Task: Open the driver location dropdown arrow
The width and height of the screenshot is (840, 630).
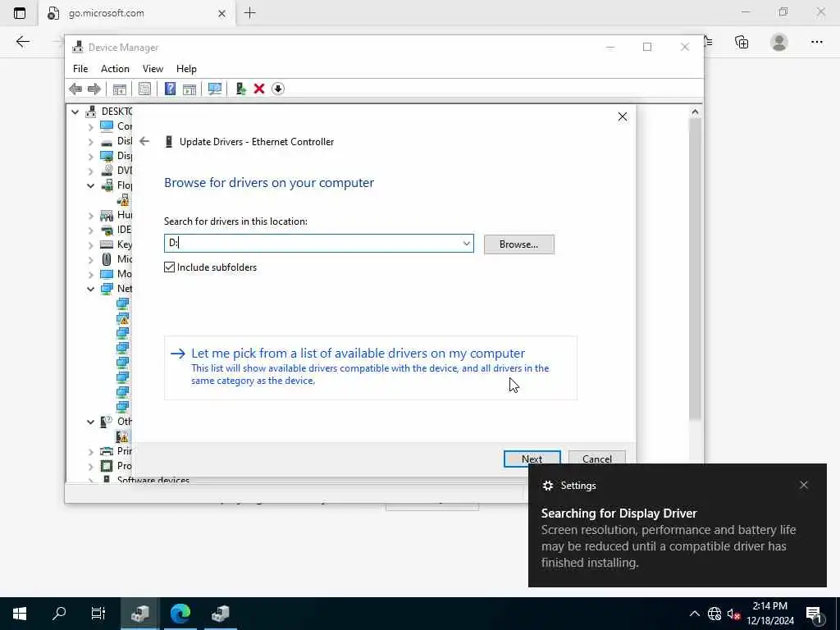Action: coord(467,243)
